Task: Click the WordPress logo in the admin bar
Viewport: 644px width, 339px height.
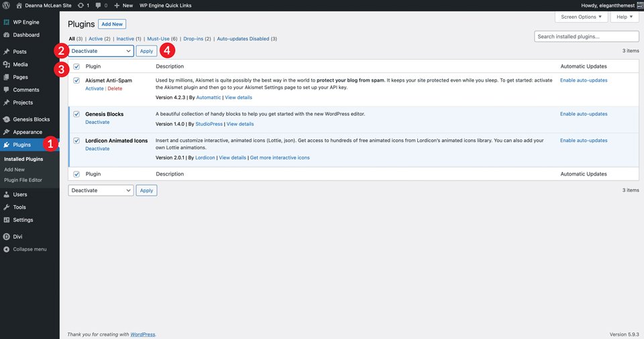Action: coord(6,5)
